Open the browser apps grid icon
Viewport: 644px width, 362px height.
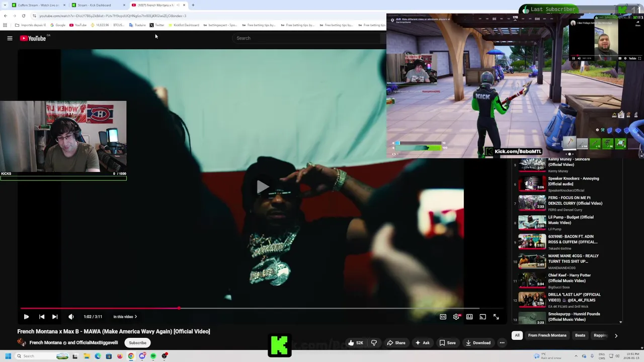pyautogui.click(x=5, y=25)
